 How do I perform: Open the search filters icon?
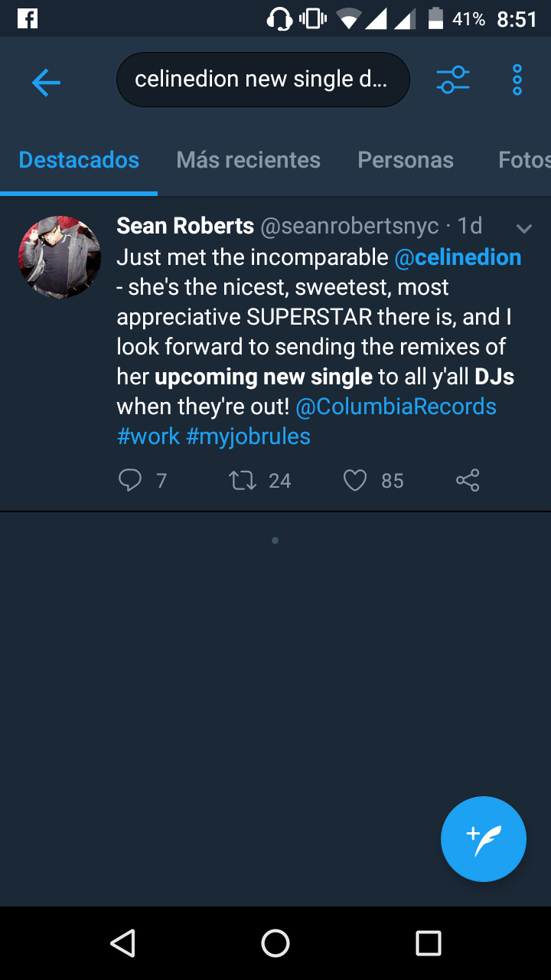tap(452, 80)
